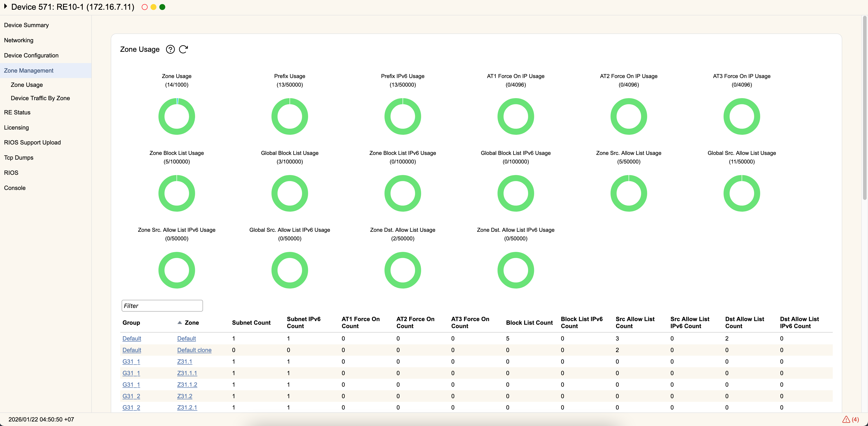Open Z31.2 zone link

[185, 396]
